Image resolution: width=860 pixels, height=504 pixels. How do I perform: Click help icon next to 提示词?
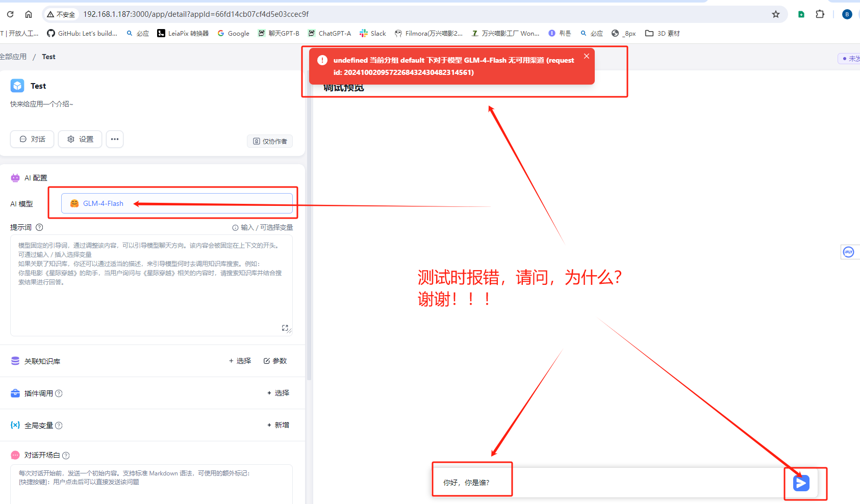point(39,227)
